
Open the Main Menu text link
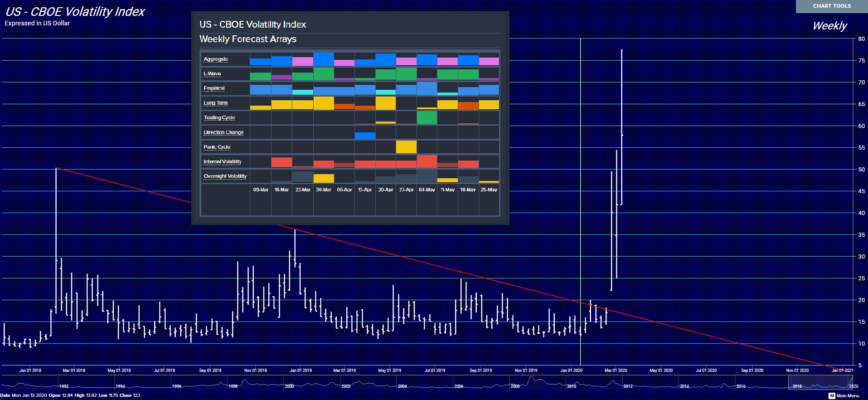pyautogui.click(x=848, y=396)
